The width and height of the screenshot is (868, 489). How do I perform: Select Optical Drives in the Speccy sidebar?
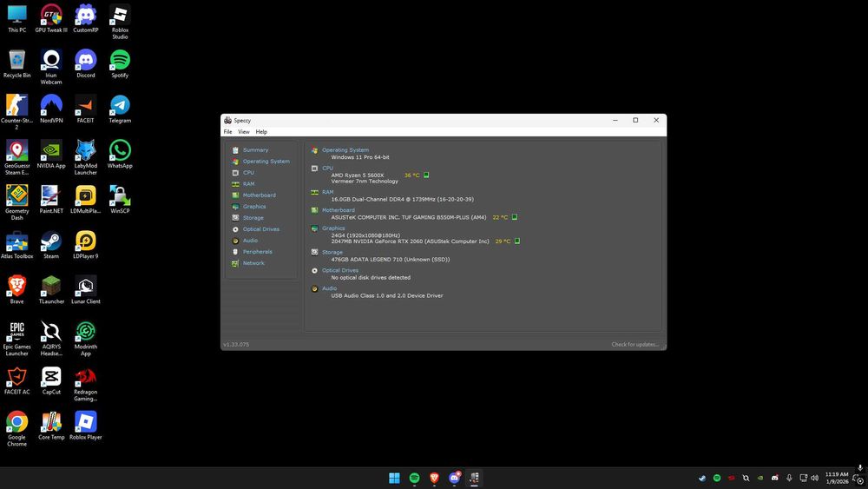point(260,229)
